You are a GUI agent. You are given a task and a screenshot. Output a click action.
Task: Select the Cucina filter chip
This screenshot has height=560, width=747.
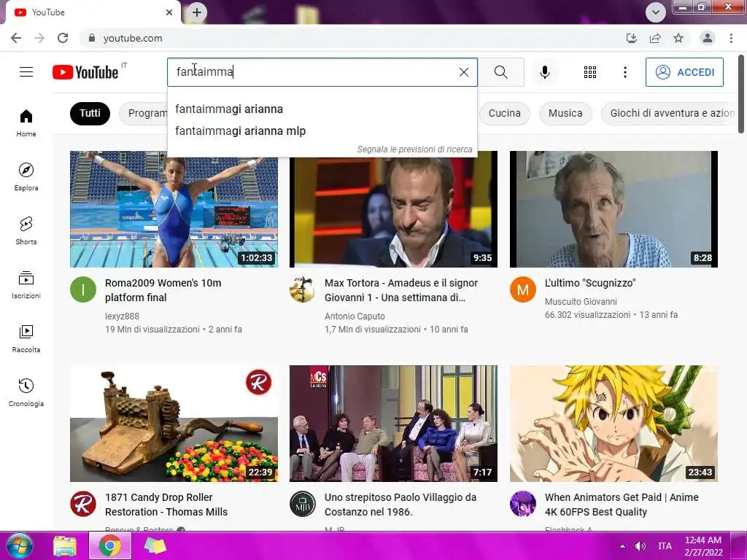504,113
